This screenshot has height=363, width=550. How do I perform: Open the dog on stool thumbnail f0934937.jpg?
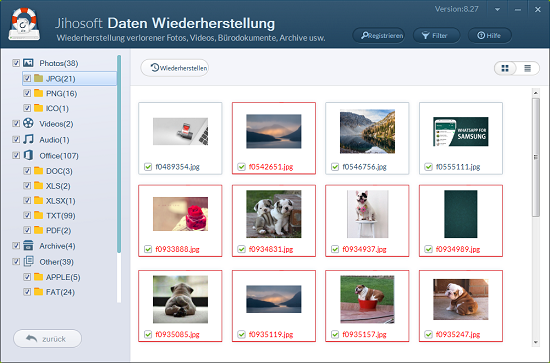point(367,214)
